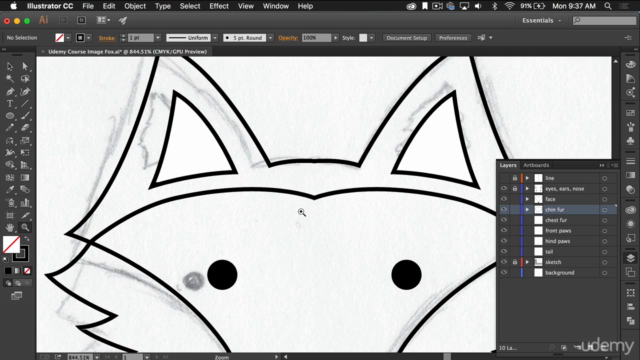This screenshot has width=640, height=360.
Task: Open the Essentials workspace switcher
Action: [x=542, y=20]
